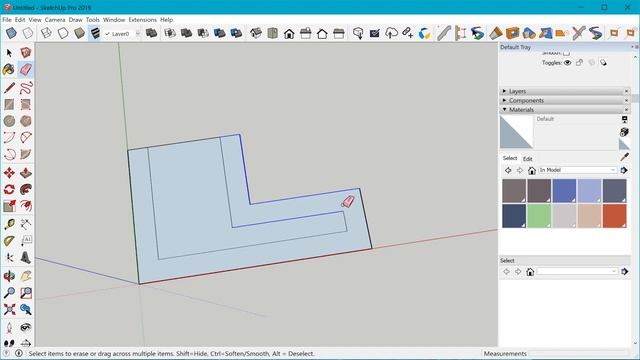This screenshot has height=360, width=640.
Task: Pick the Paint Bucket tool
Action: (x=9, y=69)
